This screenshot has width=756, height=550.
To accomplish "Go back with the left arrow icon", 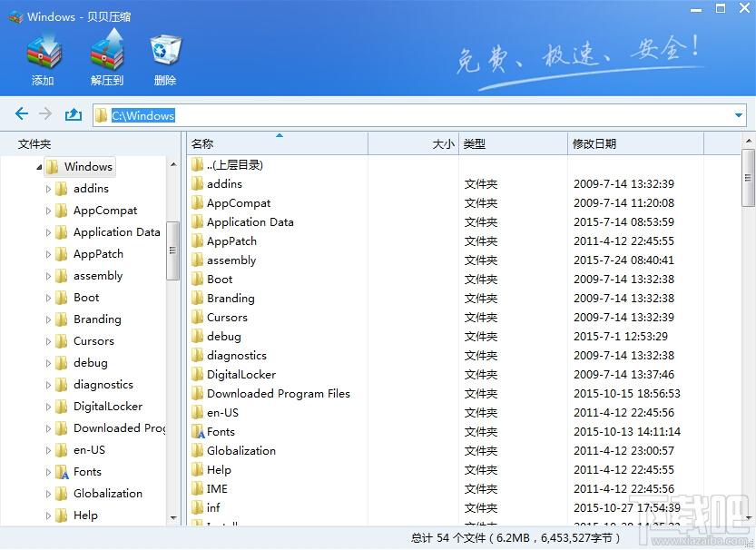I will (x=22, y=114).
